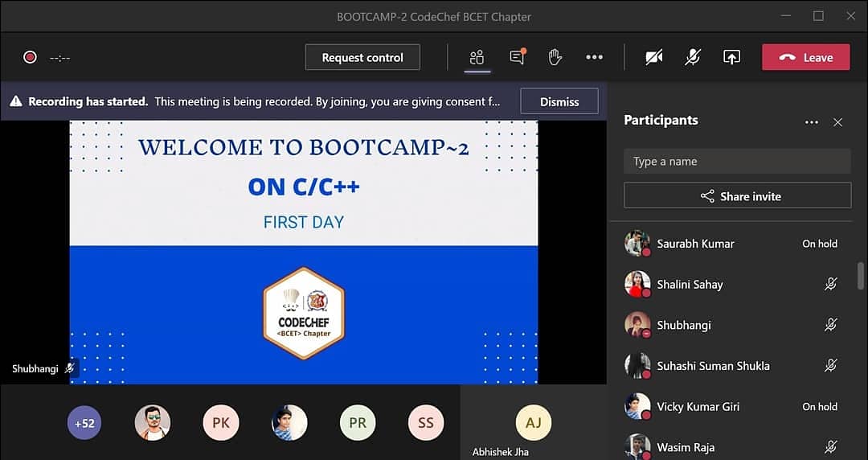Click the Abhishek Jha name label
Viewport: 868px width, 460px height.
501,452
